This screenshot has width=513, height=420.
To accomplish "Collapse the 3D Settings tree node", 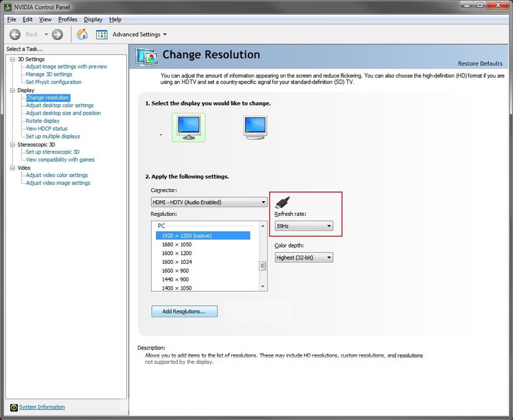I will click(x=13, y=59).
